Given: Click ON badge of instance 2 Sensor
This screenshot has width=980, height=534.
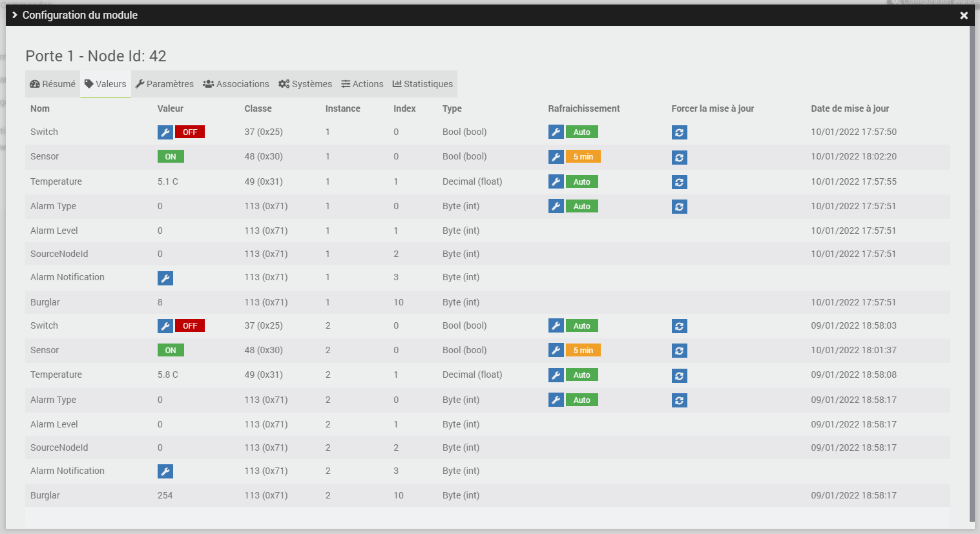Looking at the screenshot, I should (171, 351).
